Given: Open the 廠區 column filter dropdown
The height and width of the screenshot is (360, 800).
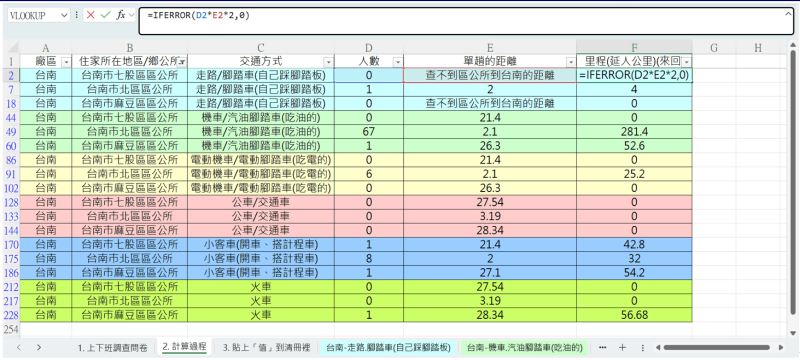Looking at the screenshot, I should [x=66, y=62].
